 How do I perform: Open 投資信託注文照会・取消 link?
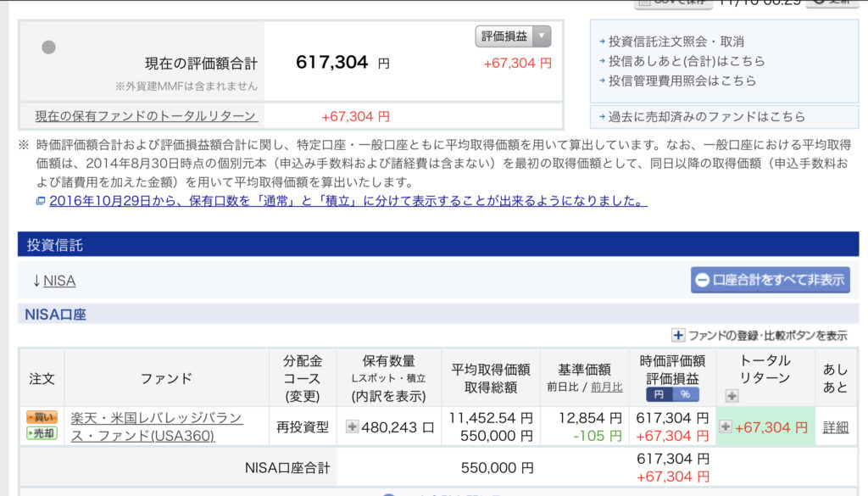pyautogui.click(x=676, y=42)
